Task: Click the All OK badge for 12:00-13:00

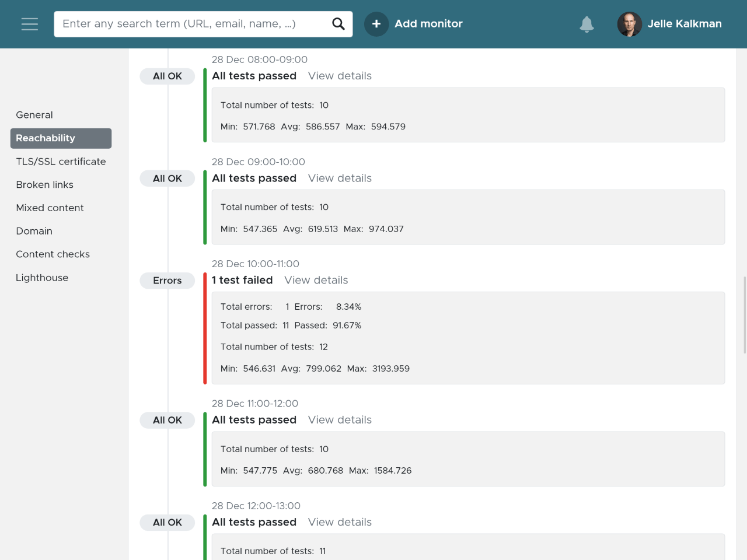Action: 167,523
